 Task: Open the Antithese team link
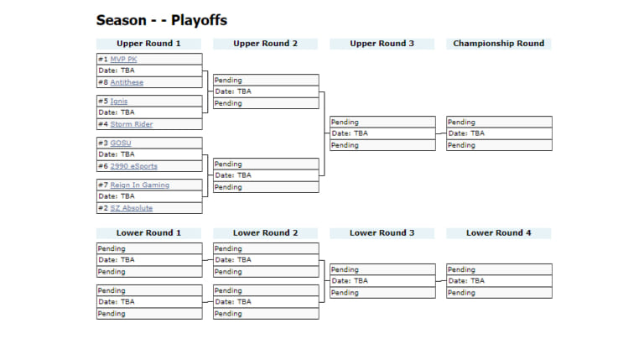127,82
